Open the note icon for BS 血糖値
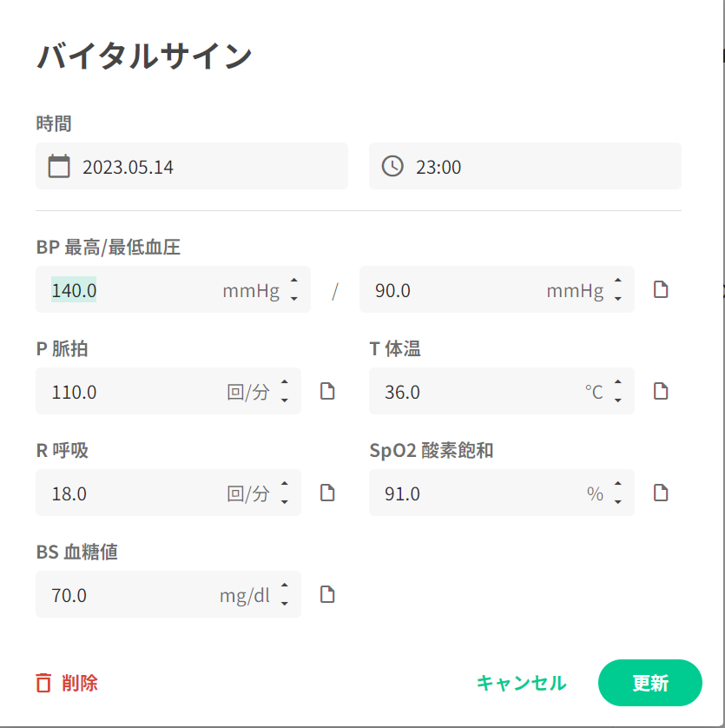 [x=327, y=594]
